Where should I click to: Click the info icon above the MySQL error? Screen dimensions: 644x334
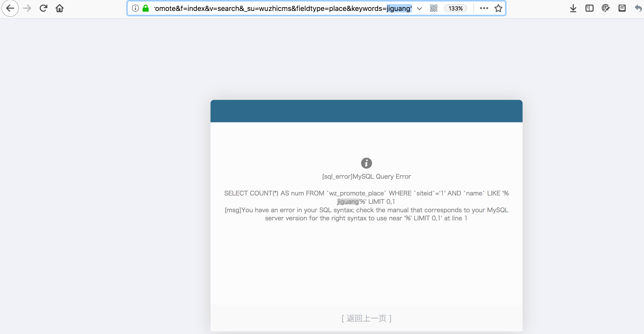point(366,163)
